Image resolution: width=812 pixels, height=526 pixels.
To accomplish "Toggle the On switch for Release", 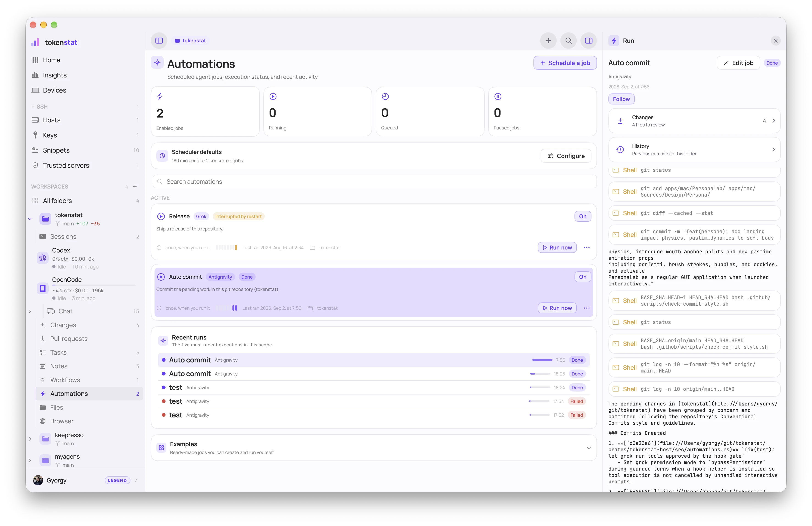I will pos(582,216).
